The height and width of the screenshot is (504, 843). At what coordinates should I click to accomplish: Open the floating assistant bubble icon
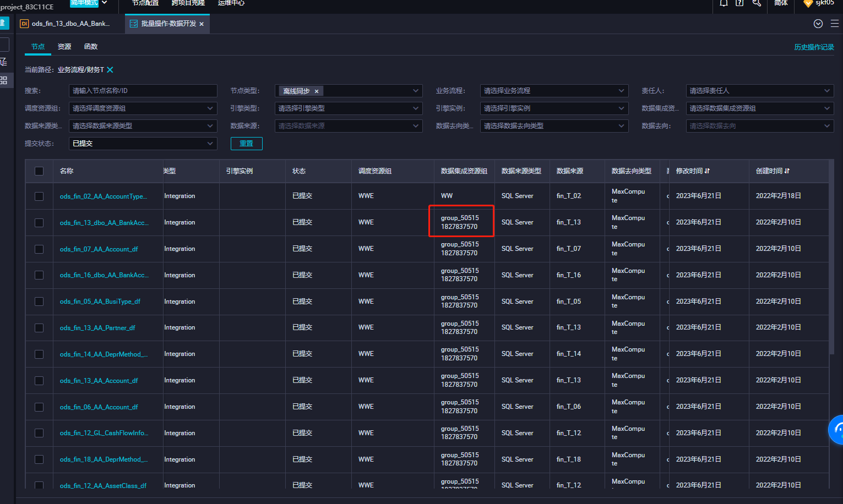pyautogui.click(x=837, y=429)
